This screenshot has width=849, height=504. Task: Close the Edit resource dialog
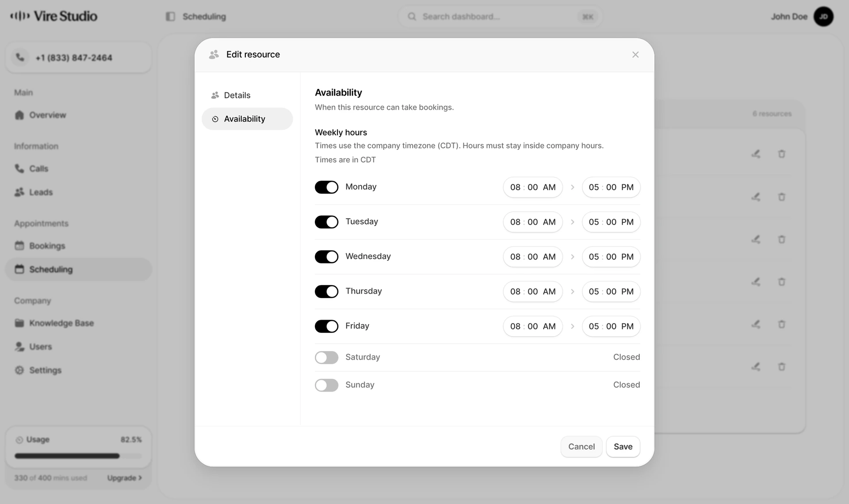(635, 55)
